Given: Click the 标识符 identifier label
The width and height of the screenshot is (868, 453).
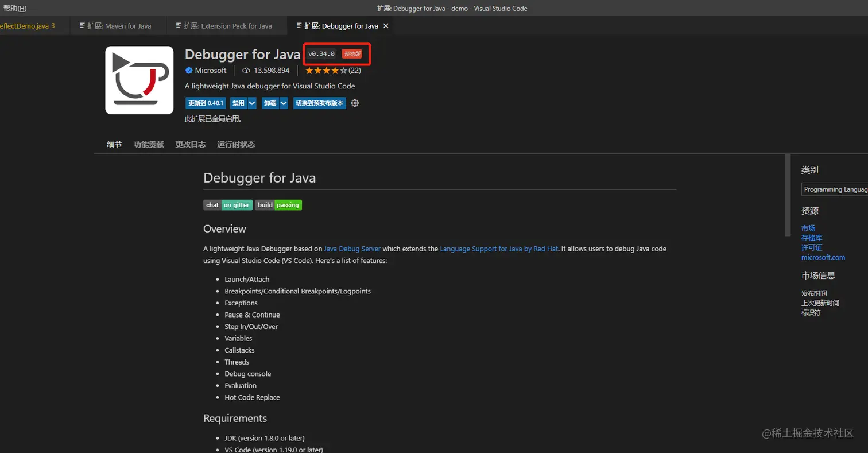Looking at the screenshot, I should (x=811, y=313).
